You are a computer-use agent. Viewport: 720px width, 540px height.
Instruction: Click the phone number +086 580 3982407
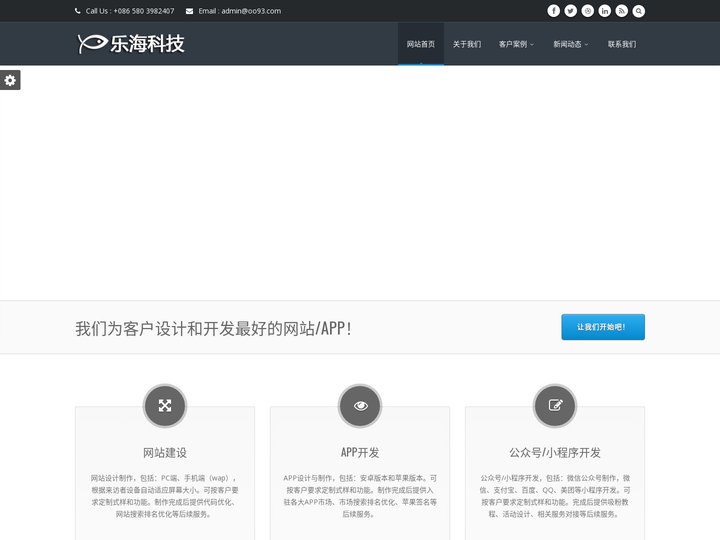pyautogui.click(x=144, y=11)
